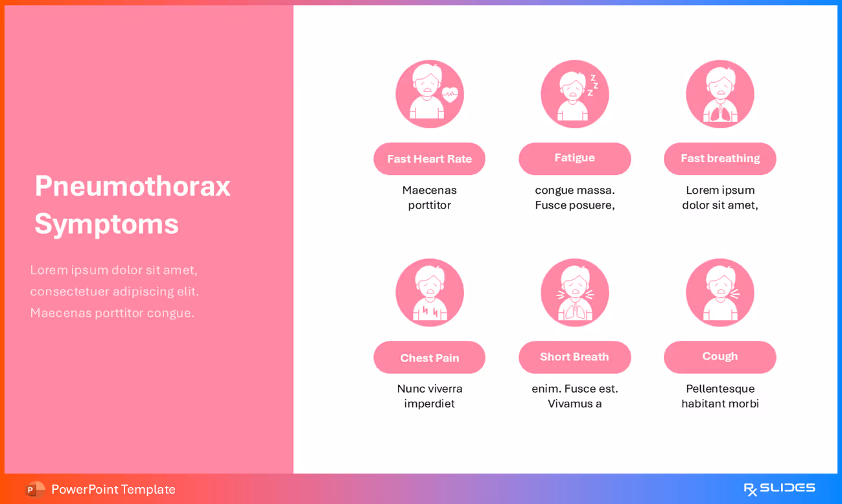The image size is (842, 504).
Task: Click the Fast breathing lungs icon
Action: [x=719, y=93]
